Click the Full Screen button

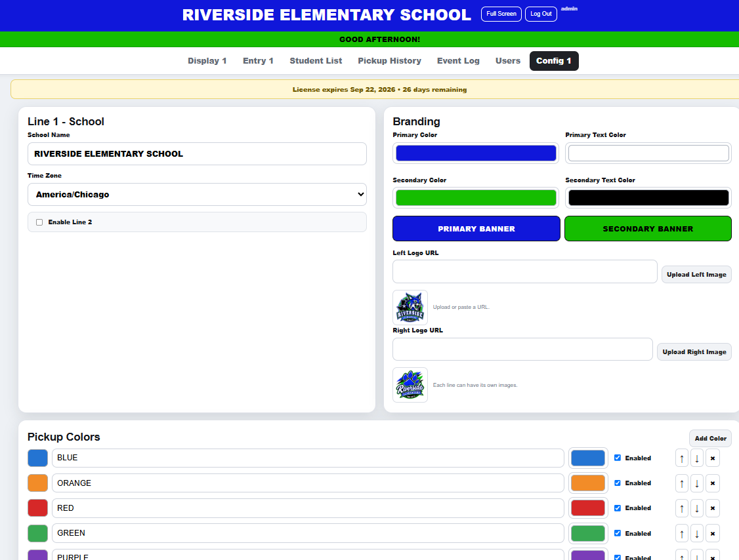(501, 14)
